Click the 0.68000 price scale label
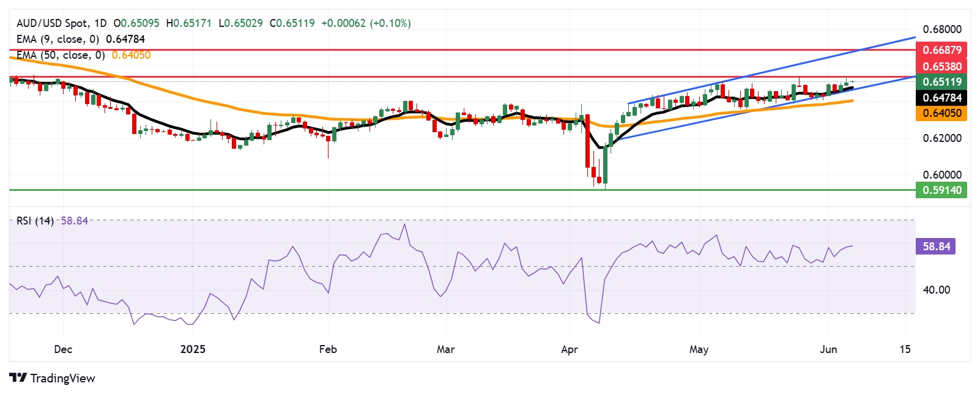 [942, 29]
